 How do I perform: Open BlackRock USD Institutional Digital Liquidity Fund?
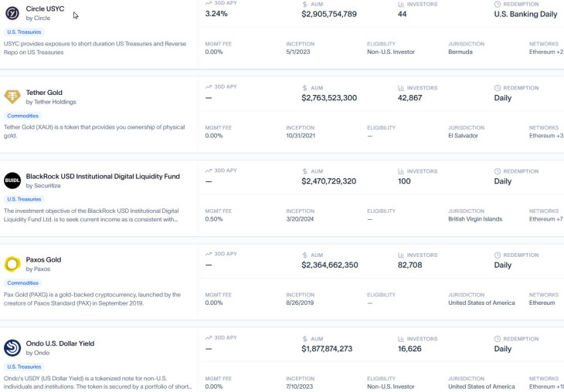(x=103, y=176)
